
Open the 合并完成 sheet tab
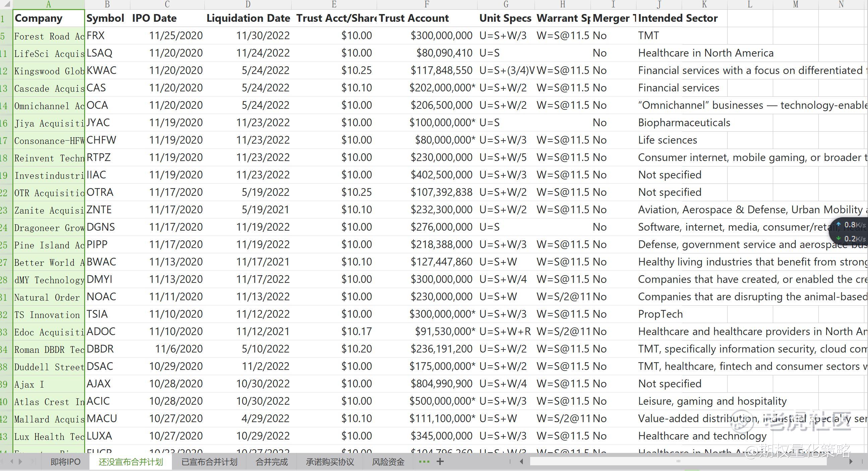click(x=271, y=462)
